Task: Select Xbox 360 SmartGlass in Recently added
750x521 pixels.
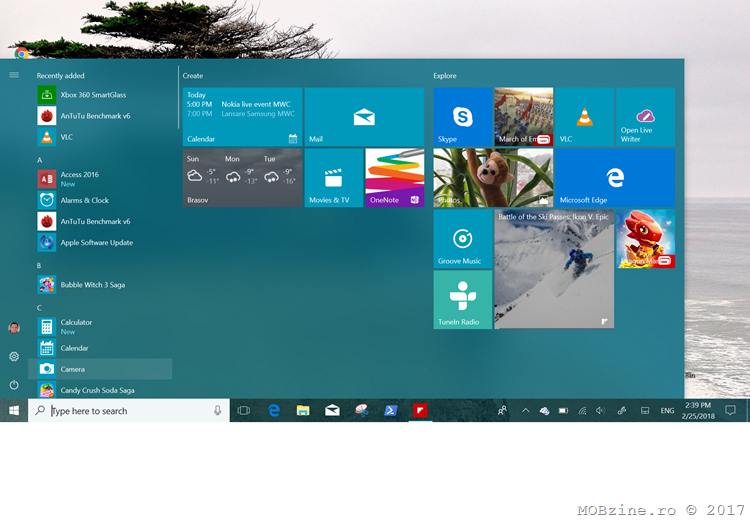Action: [x=93, y=94]
